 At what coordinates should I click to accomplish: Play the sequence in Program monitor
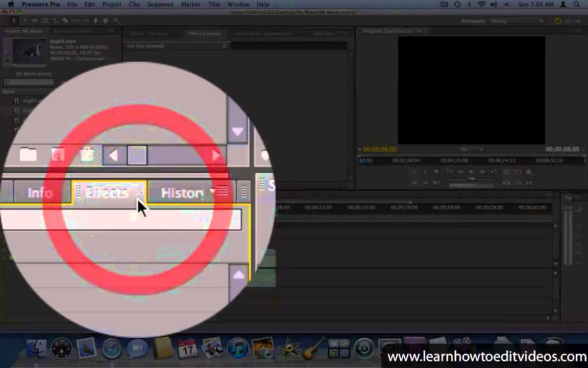pos(472,172)
